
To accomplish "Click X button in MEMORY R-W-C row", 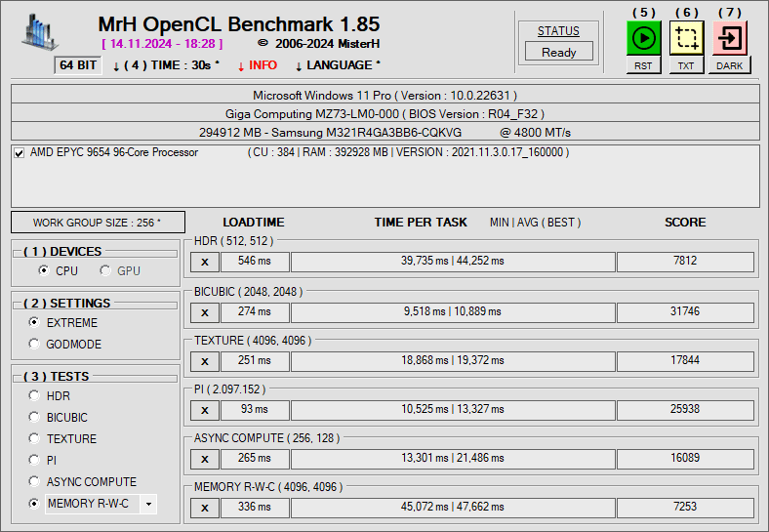I will tap(205, 508).
